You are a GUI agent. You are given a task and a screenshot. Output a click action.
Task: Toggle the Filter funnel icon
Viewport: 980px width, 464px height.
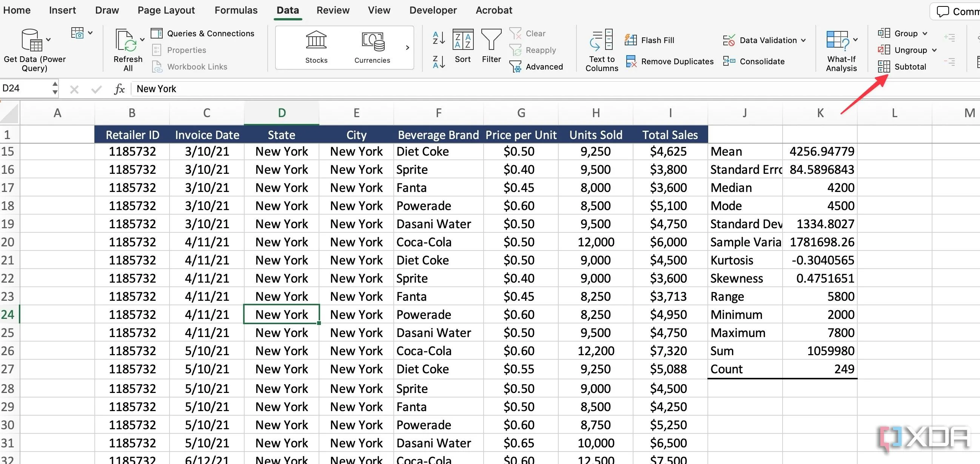tap(491, 40)
